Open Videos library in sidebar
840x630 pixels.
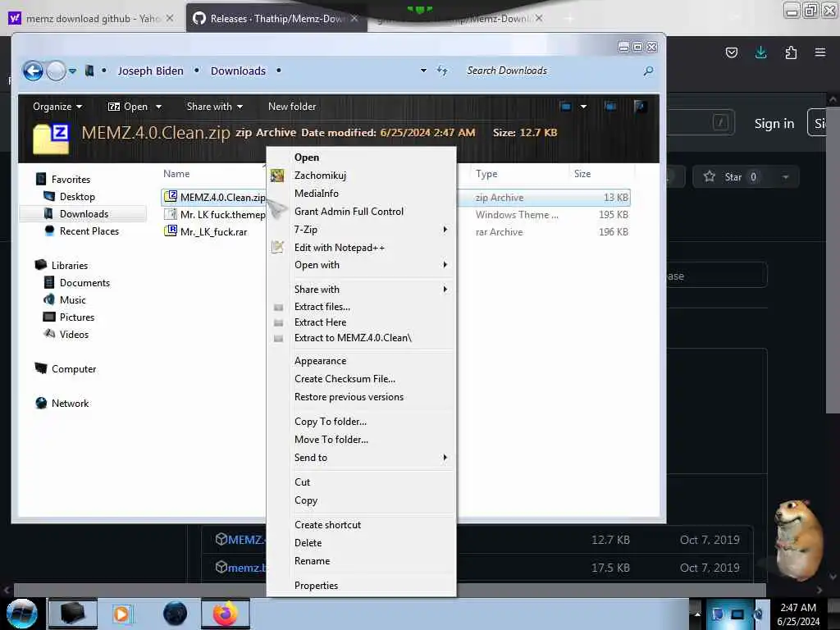[x=74, y=335]
